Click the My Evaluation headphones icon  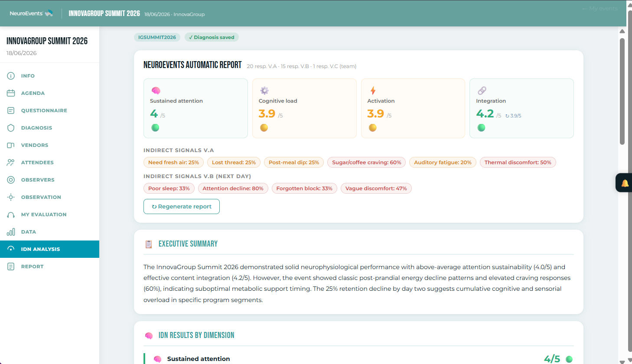point(11,214)
